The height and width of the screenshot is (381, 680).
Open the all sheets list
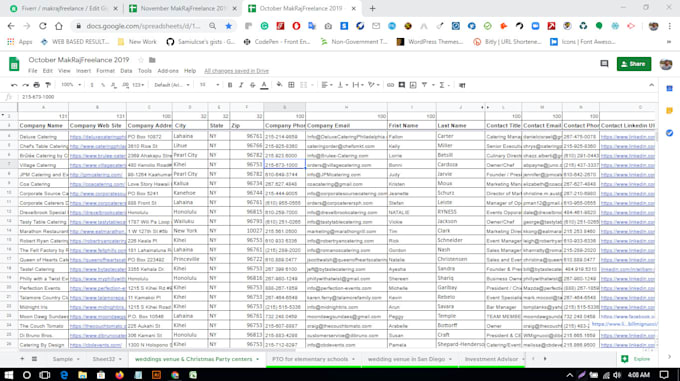[34, 359]
